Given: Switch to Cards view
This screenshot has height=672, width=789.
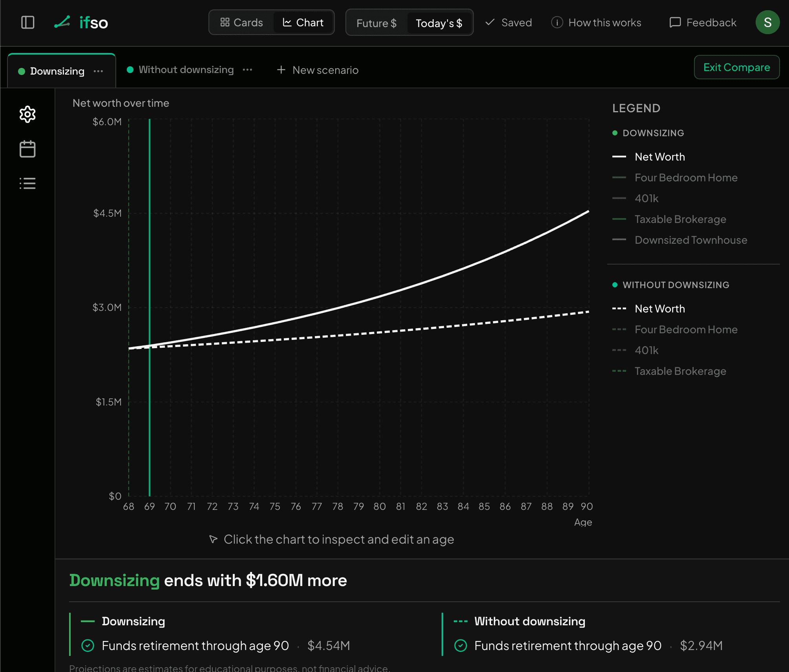Looking at the screenshot, I should 241,22.
